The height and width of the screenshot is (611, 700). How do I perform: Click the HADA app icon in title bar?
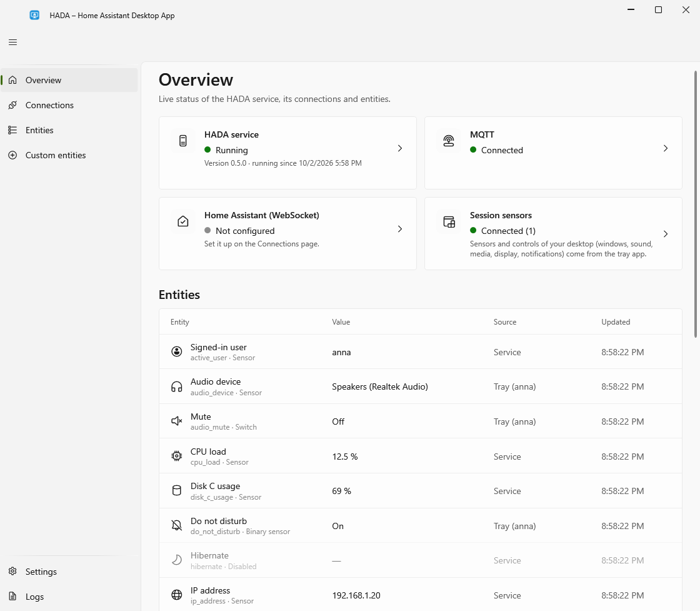(x=34, y=15)
